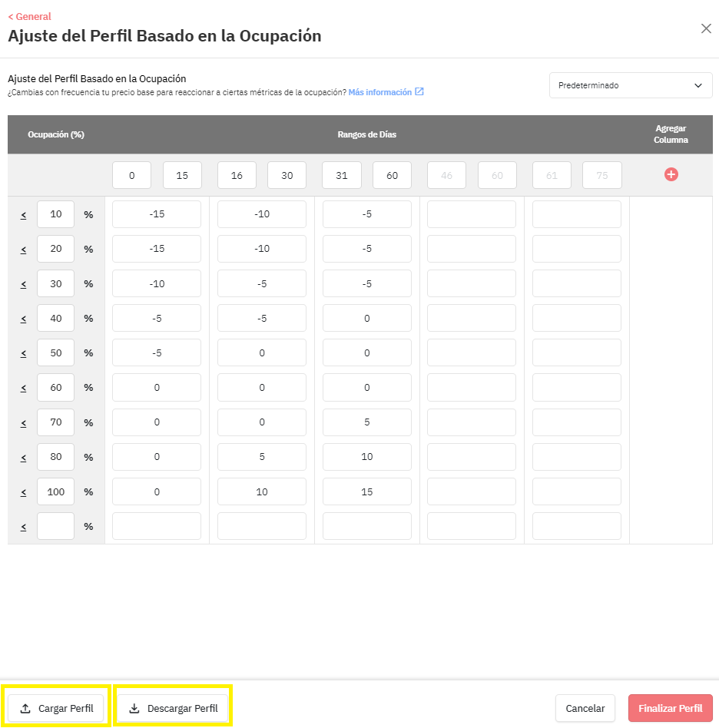Select the day range end field 15
The height and width of the screenshot is (728, 719).
182,176
